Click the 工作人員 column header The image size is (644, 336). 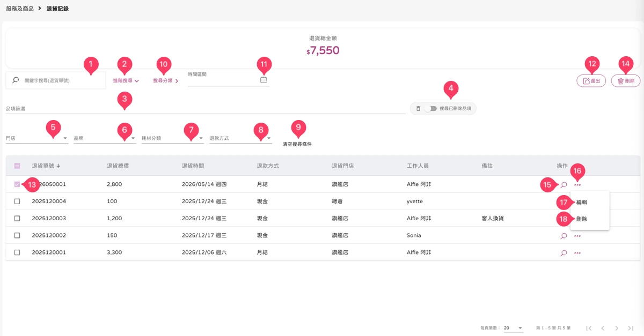[x=418, y=166]
